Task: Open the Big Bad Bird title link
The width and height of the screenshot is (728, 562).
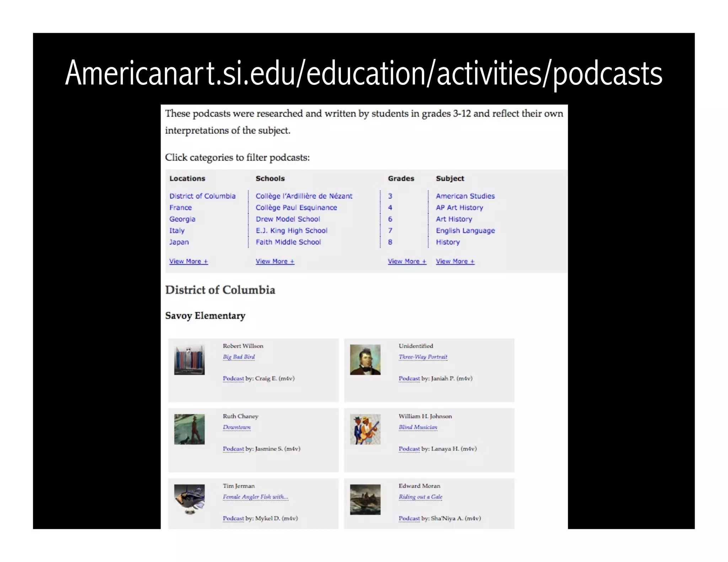Action: (x=239, y=357)
